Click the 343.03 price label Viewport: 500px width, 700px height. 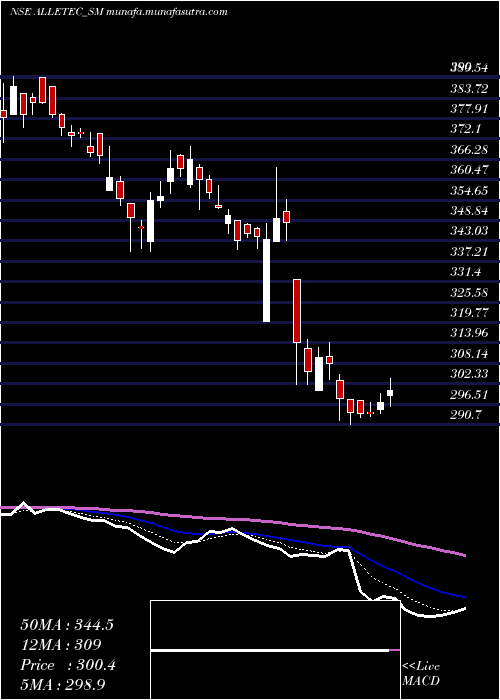(x=469, y=231)
